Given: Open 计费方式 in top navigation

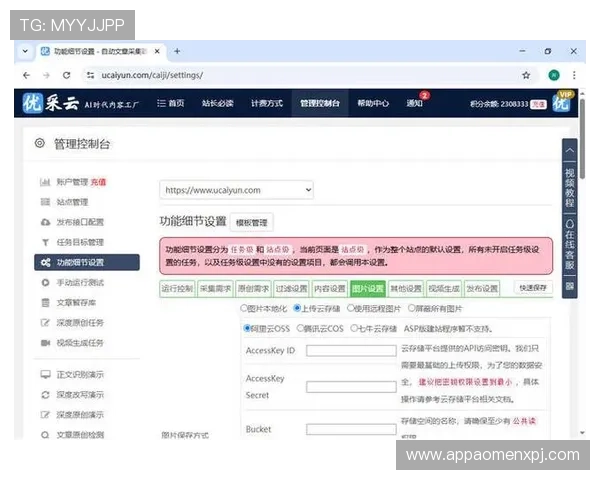Looking at the screenshot, I should pos(267,103).
